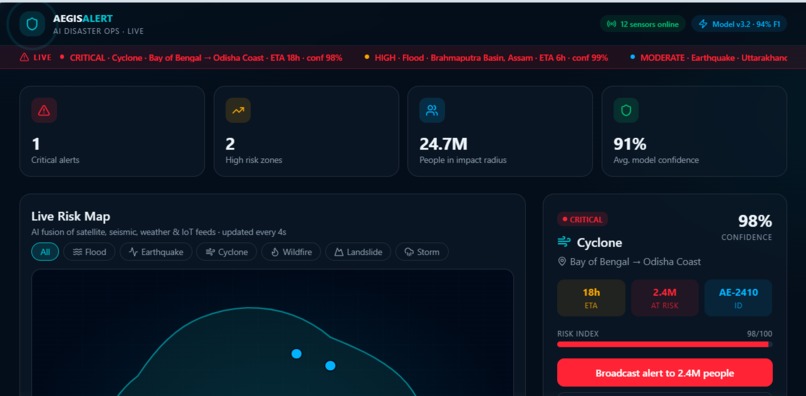Click the LIVE warning triangle icon in ticker
The width and height of the screenshot is (806, 396).
coord(24,57)
